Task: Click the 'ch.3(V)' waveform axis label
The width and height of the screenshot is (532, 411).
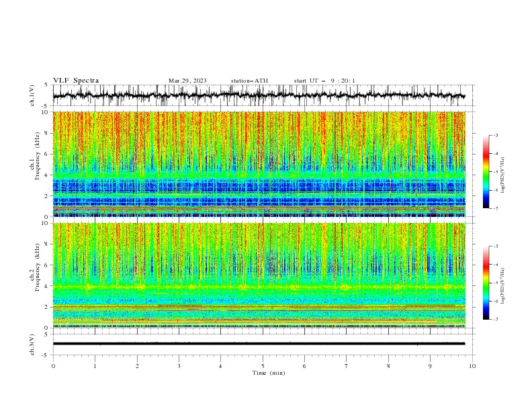Action: [x=32, y=345]
